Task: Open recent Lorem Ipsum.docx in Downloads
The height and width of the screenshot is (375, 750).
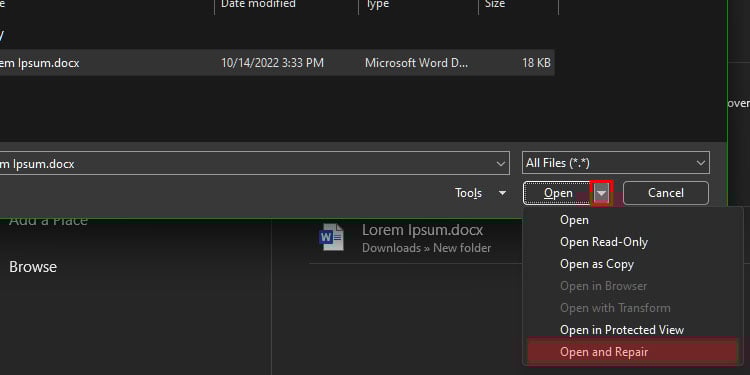Action: click(426, 238)
